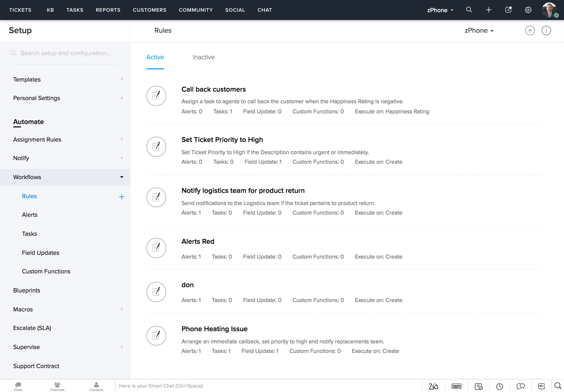Click the keyboard shortcuts icon
The image size is (564, 392).
coord(456,386)
